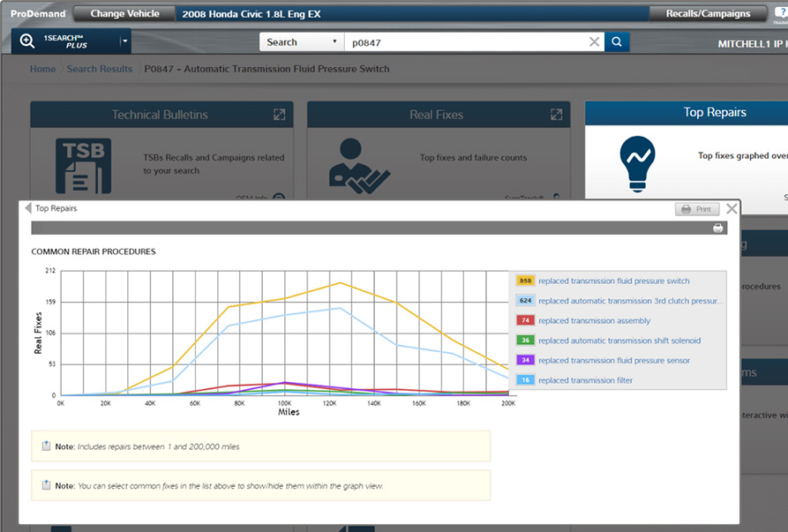Viewport: 788px width, 532px height.
Task: Go to Home breadcrumb
Action: 42,69
